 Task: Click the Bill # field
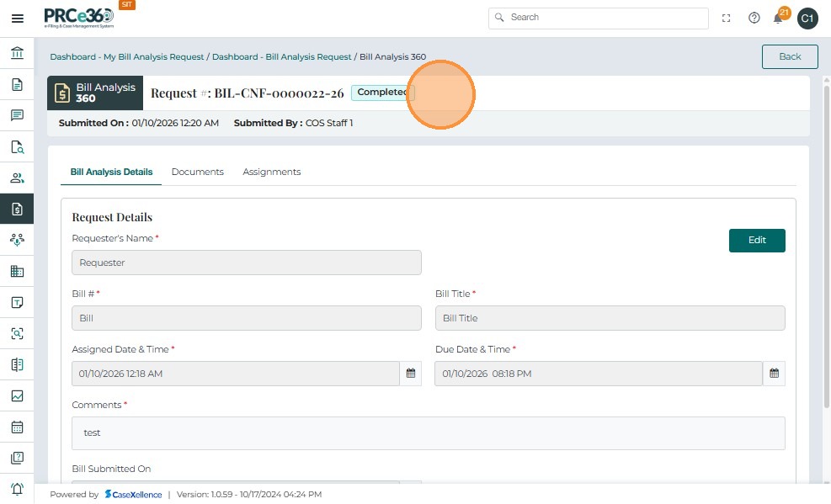click(247, 318)
